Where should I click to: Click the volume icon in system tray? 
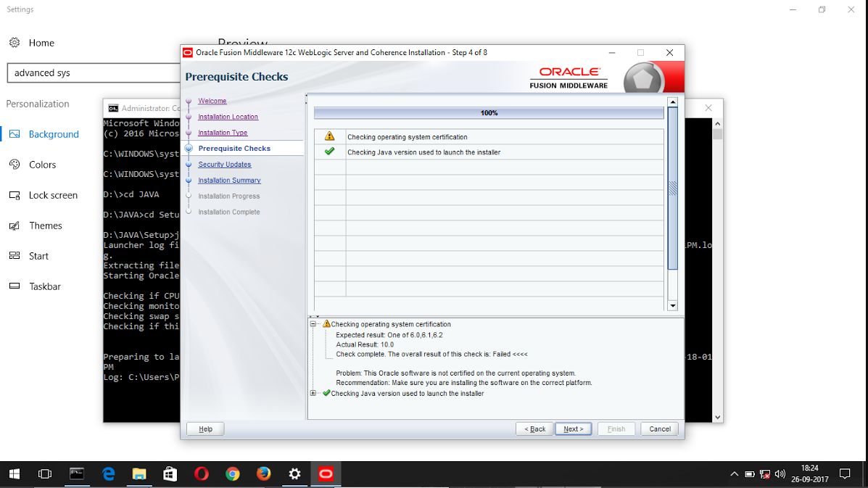[x=780, y=474]
